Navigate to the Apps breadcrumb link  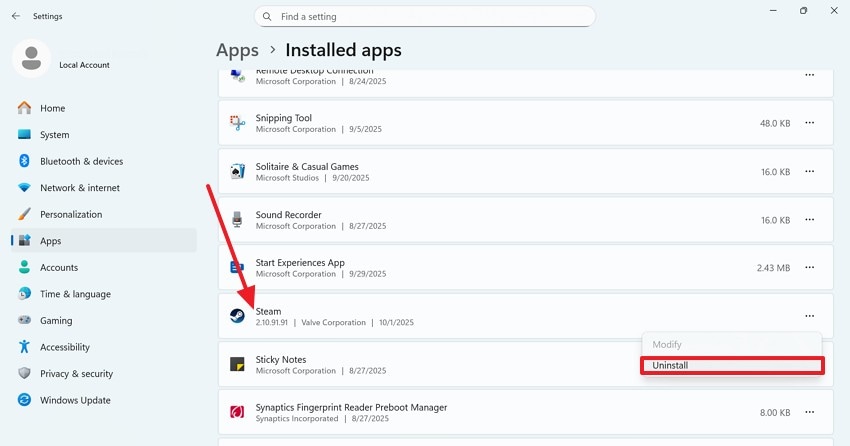click(237, 49)
